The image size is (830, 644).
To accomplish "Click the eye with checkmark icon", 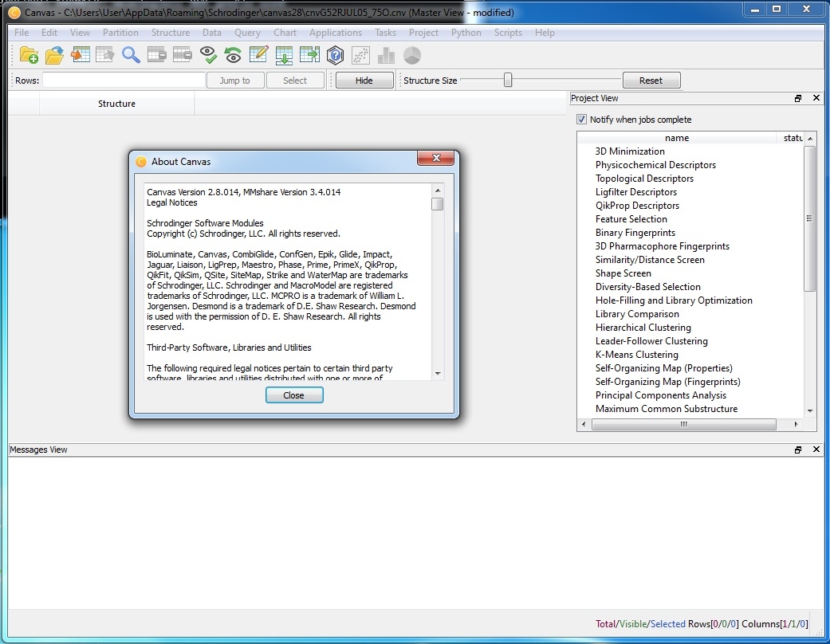I will [x=207, y=55].
